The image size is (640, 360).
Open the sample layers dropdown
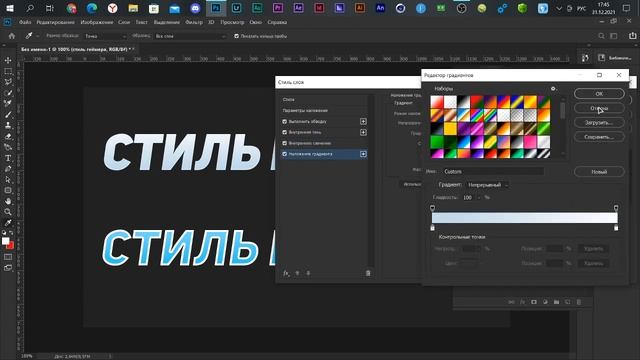click(x=190, y=36)
